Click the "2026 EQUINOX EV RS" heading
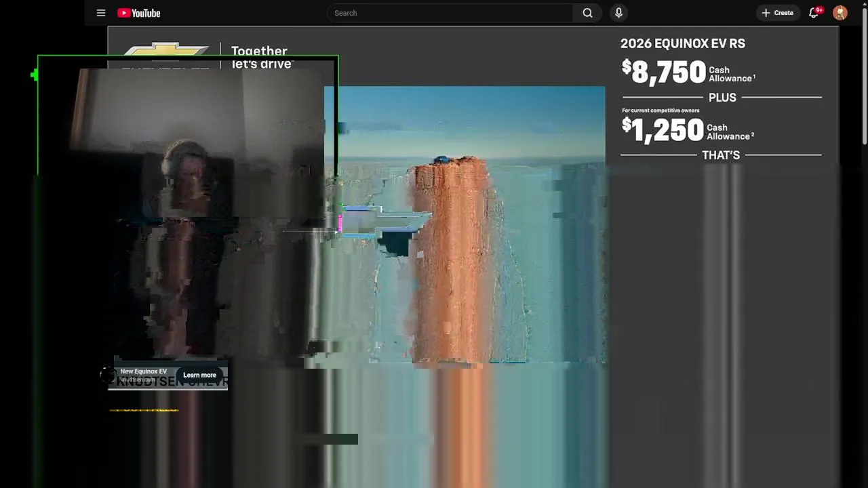 tap(683, 43)
